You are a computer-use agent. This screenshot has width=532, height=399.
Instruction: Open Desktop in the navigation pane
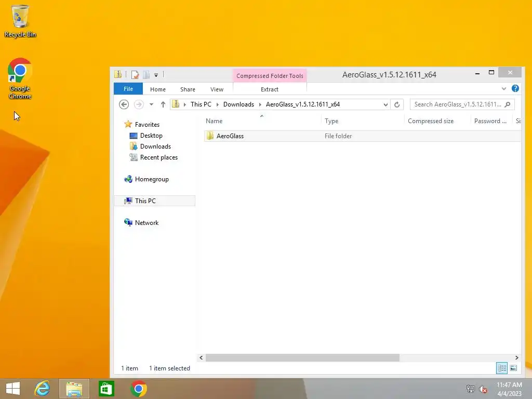[x=146, y=136]
